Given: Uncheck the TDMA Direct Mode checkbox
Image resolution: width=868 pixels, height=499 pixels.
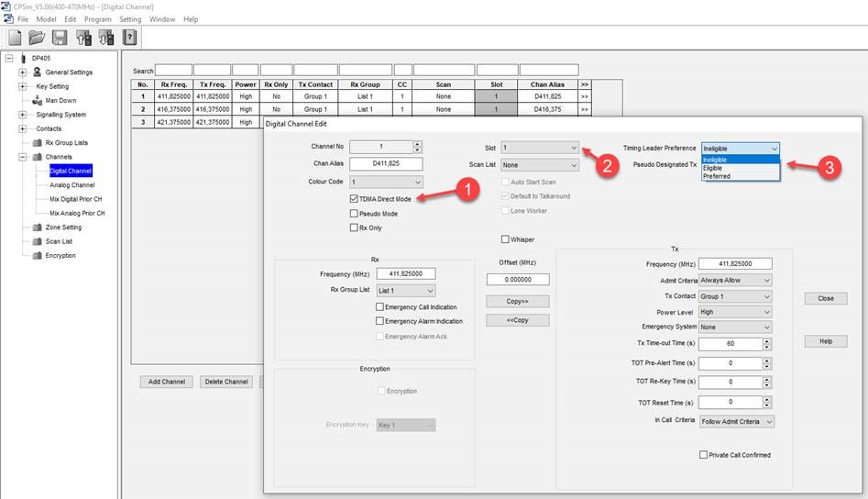Looking at the screenshot, I should 354,198.
